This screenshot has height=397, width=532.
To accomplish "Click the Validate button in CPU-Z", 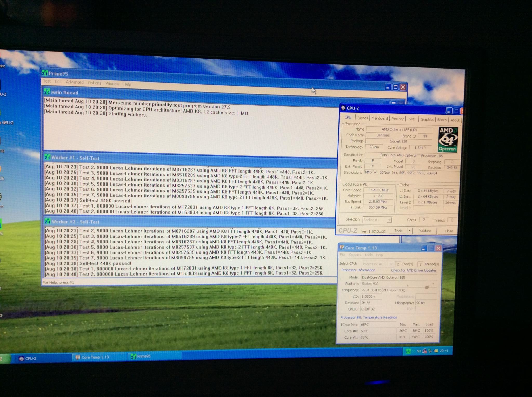I will coord(425,231).
